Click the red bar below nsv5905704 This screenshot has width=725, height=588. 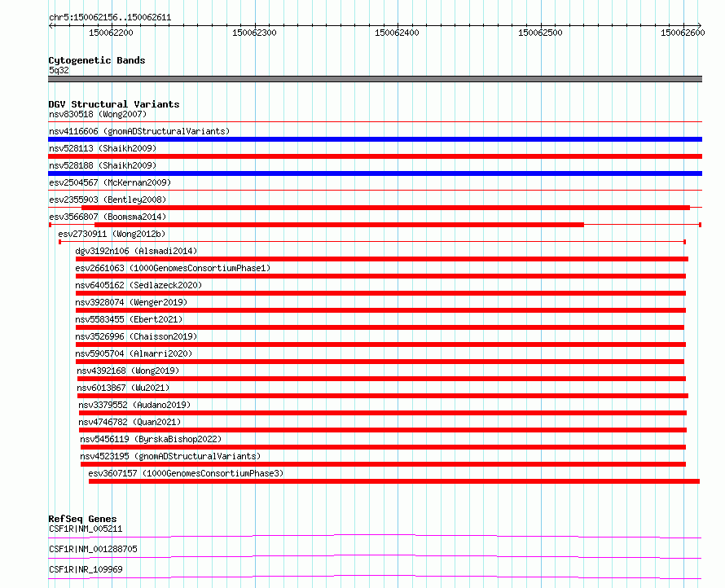click(380, 362)
